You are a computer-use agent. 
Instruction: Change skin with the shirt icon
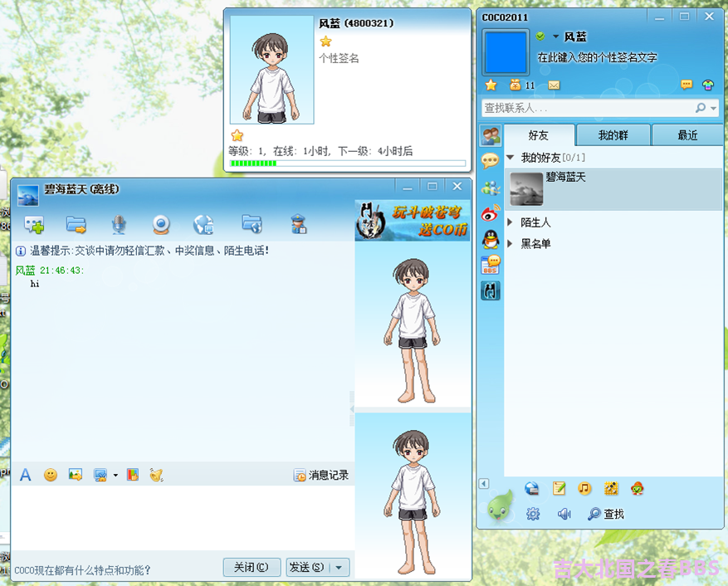708,85
